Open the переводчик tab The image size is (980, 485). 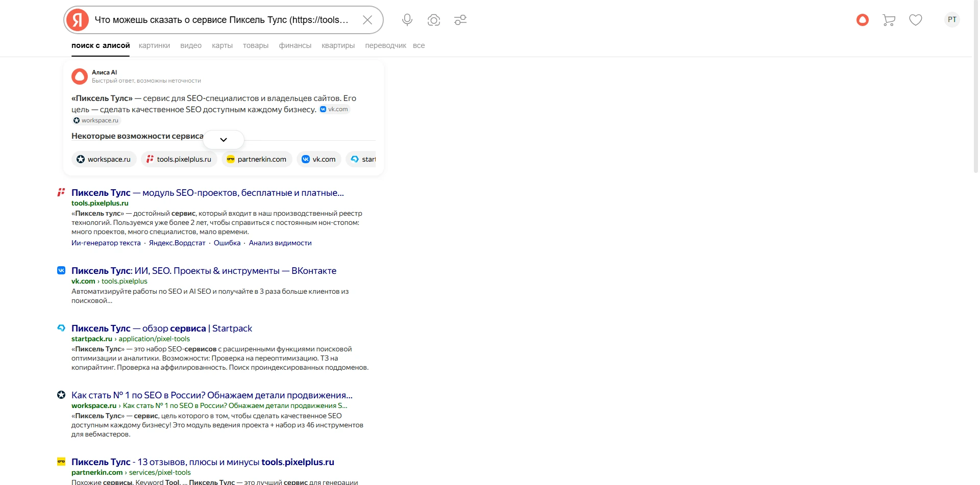[385, 45]
